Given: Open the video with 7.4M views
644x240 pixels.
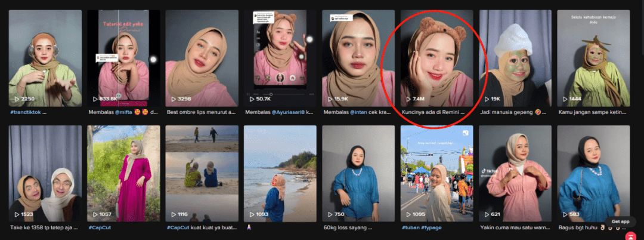Looking at the screenshot, I should (x=436, y=59).
